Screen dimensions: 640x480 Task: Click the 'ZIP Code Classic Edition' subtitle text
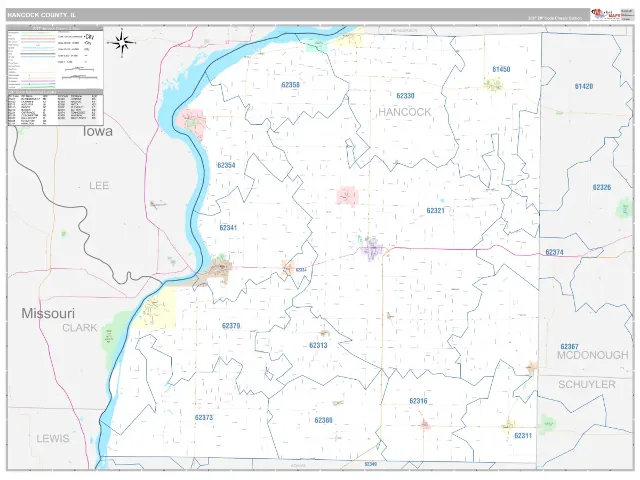(555, 18)
